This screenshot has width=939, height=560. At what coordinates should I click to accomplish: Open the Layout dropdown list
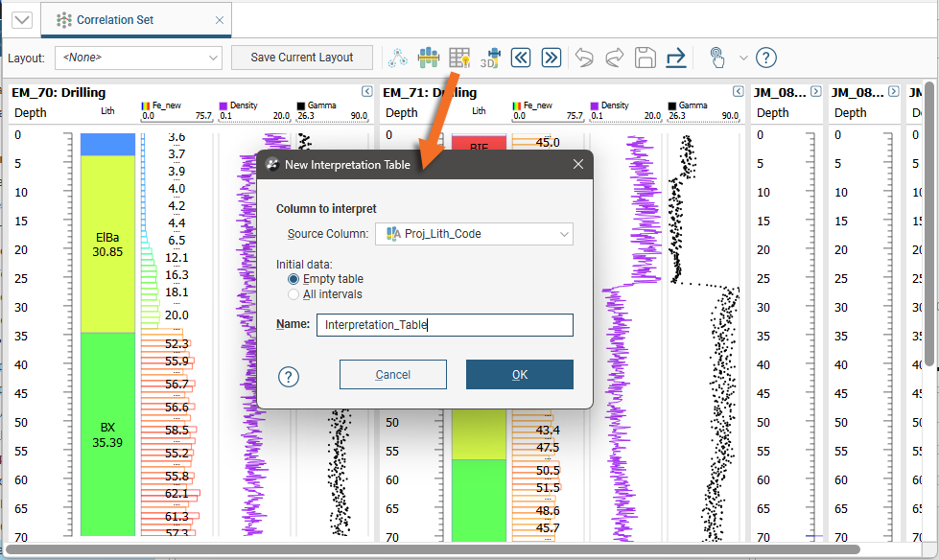pos(138,58)
